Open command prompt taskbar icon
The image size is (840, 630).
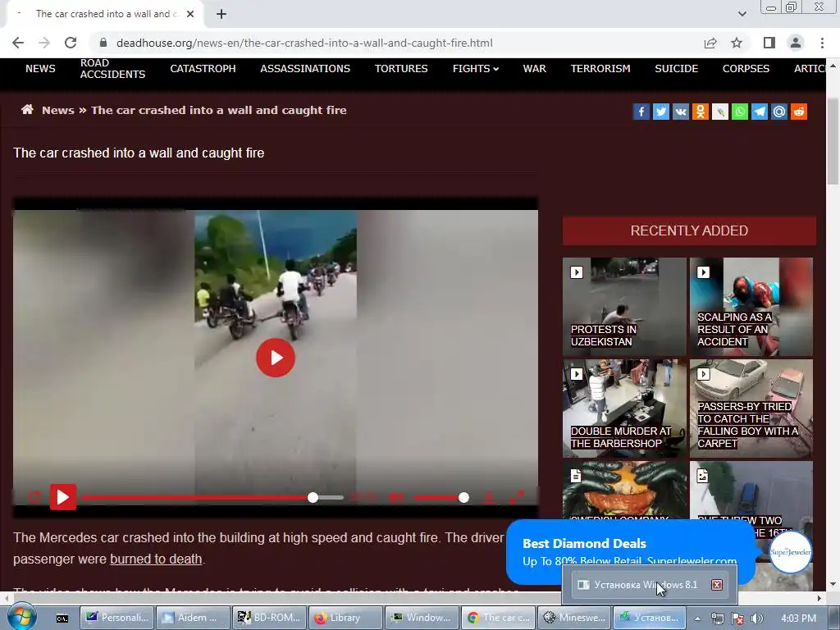click(62, 618)
